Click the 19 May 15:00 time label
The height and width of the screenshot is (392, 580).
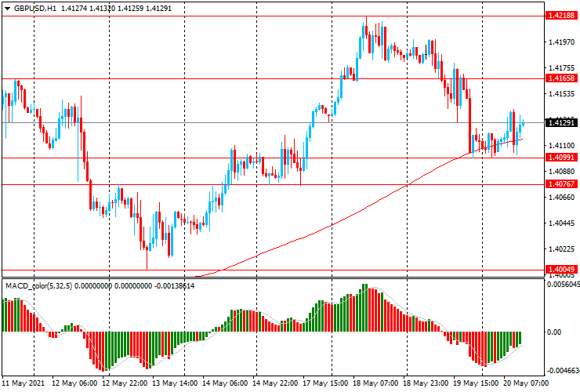pyautogui.click(x=476, y=383)
